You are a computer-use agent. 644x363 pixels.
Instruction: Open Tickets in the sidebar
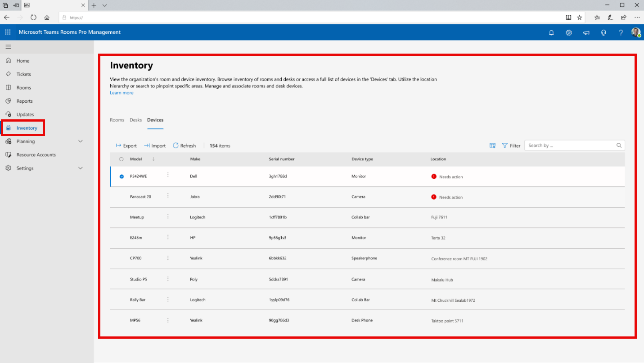23,74
